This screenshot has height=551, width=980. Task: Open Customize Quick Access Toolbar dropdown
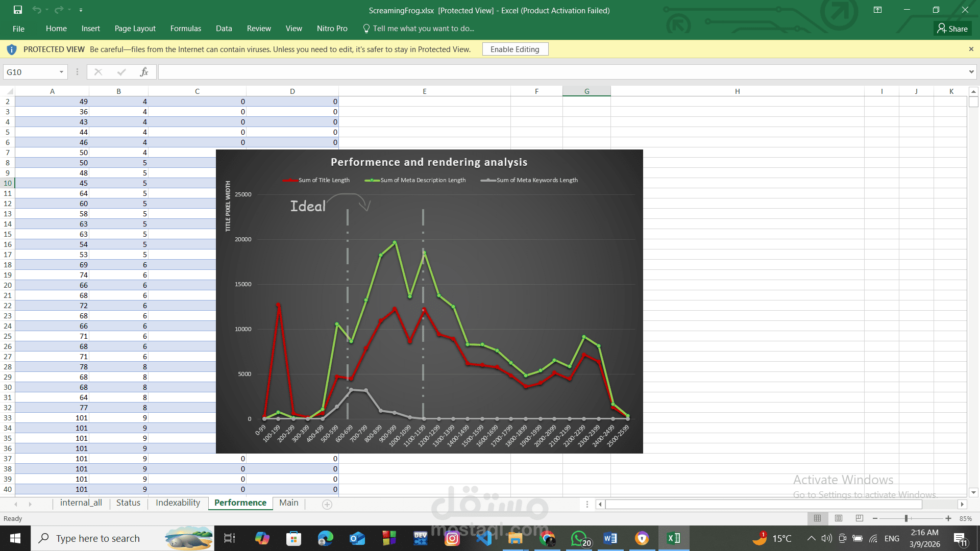click(x=81, y=10)
